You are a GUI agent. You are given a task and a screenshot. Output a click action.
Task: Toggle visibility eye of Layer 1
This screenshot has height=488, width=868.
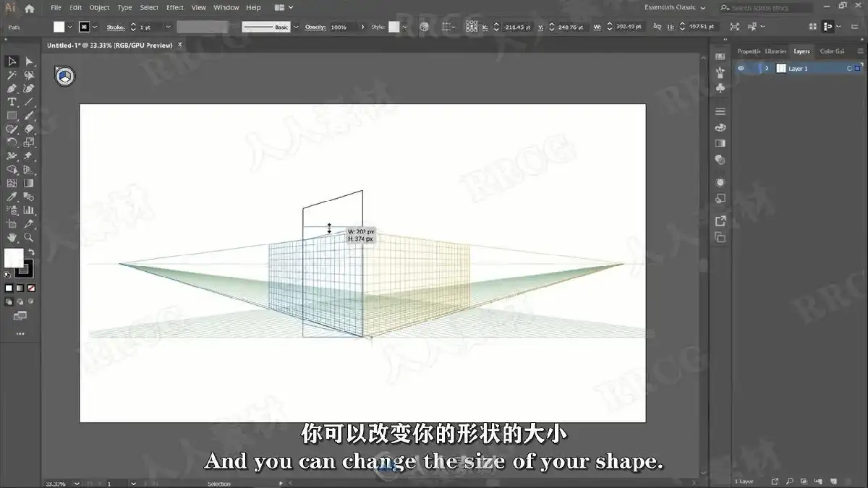[741, 69]
